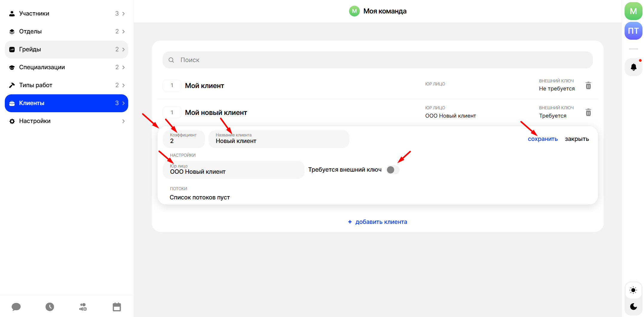Open notifications bell

633,67
